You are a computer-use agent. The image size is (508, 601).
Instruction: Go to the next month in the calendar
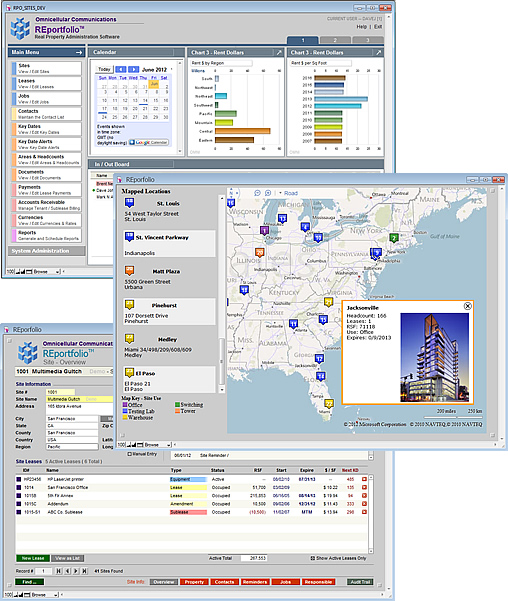click(133, 69)
